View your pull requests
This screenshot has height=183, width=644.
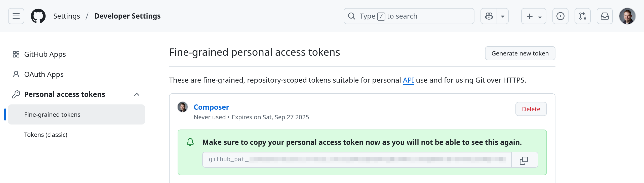pyautogui.click(x=583, y=16)
